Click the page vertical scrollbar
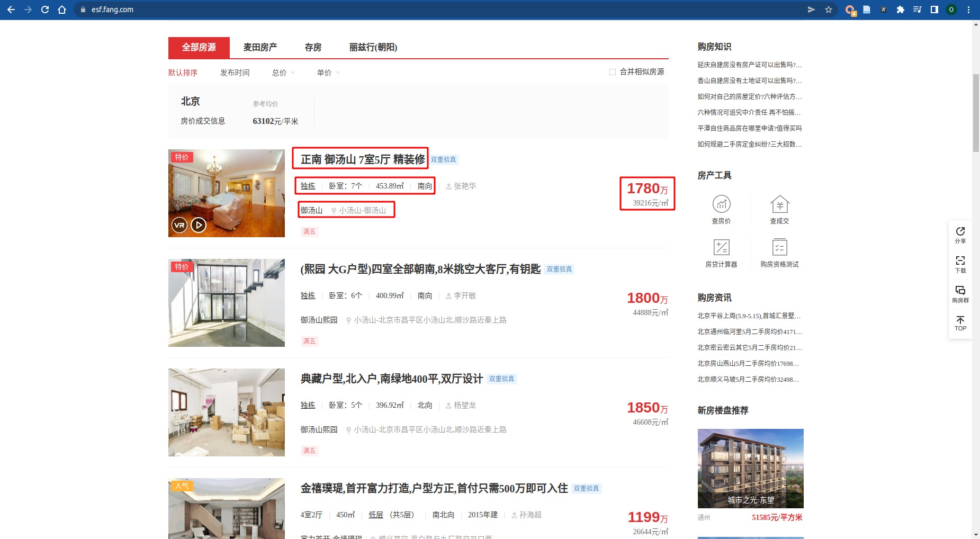Screen dimensions: 980x539 click(x=976, y=113)
